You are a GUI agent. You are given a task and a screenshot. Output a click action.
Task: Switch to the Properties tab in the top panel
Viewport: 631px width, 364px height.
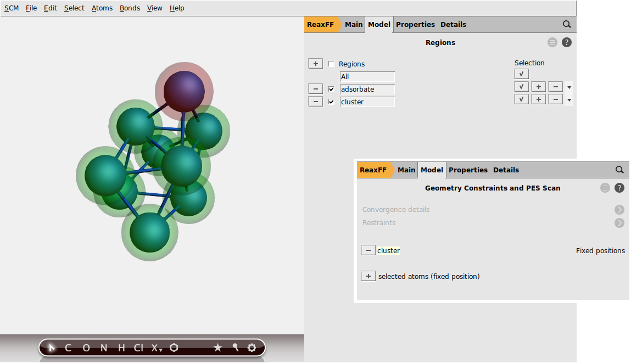(415, 24)
